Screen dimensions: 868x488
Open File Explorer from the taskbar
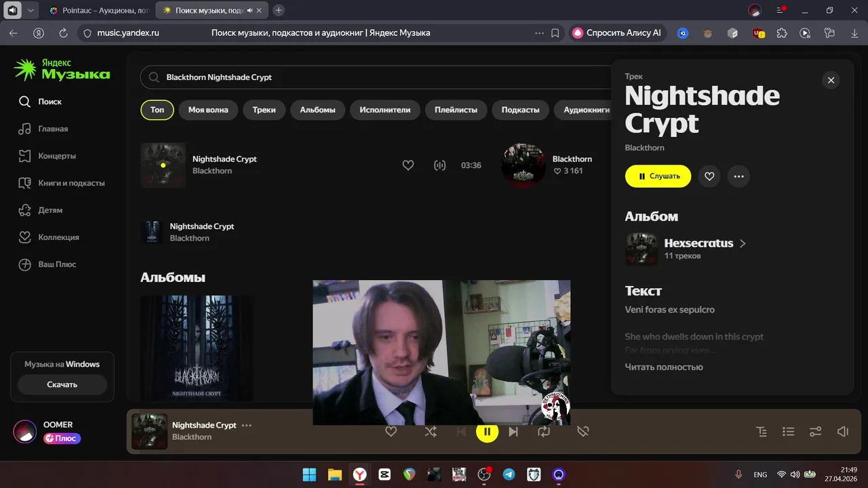334,474
